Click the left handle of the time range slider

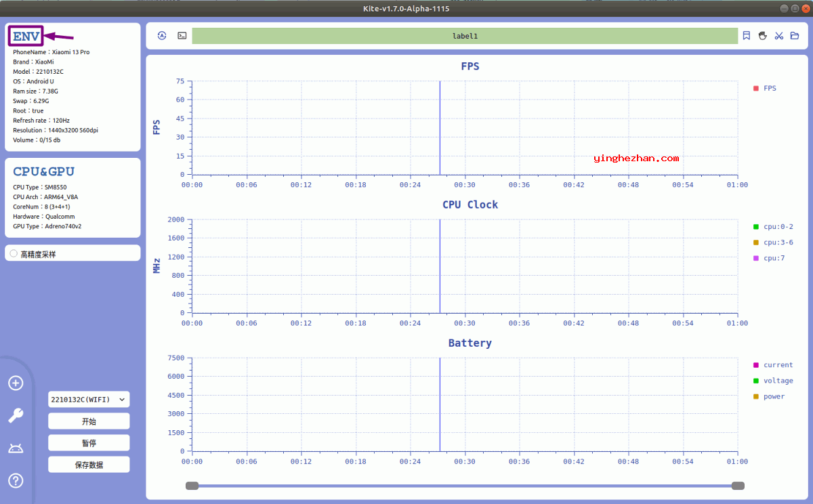coord(192,486)
